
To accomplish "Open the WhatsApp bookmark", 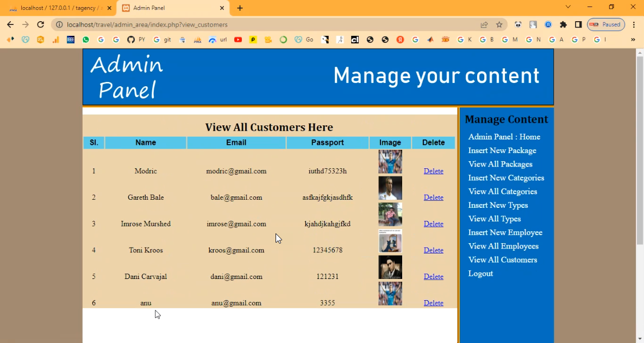I will 86,40.
